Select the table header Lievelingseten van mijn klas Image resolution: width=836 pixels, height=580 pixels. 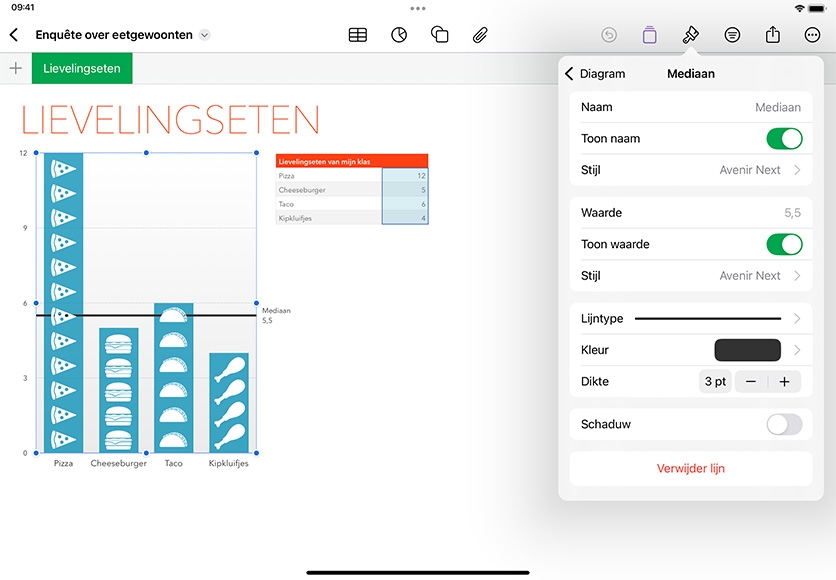[352, 161]
